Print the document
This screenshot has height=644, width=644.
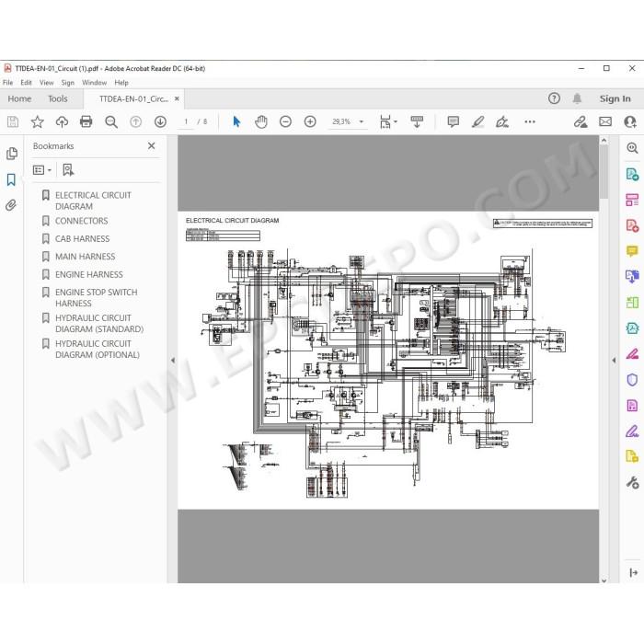(x=86, y=121)
